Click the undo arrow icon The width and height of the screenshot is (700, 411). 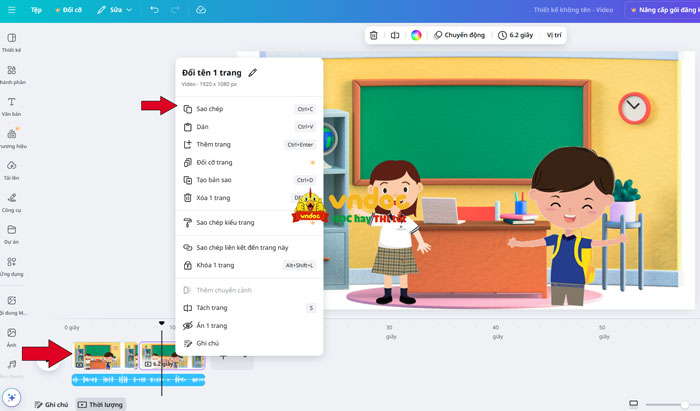[154, 10]
